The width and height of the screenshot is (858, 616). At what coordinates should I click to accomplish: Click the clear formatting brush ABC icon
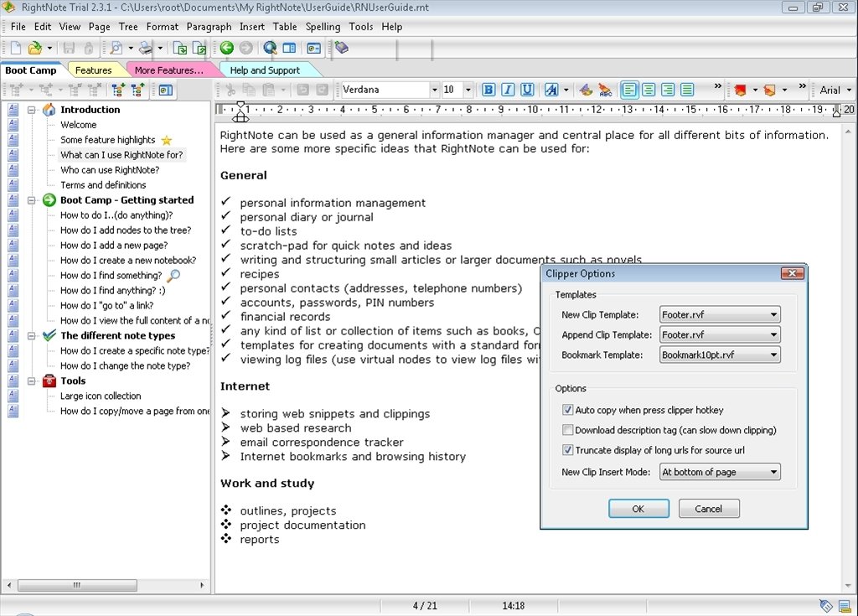coord(605,90)
